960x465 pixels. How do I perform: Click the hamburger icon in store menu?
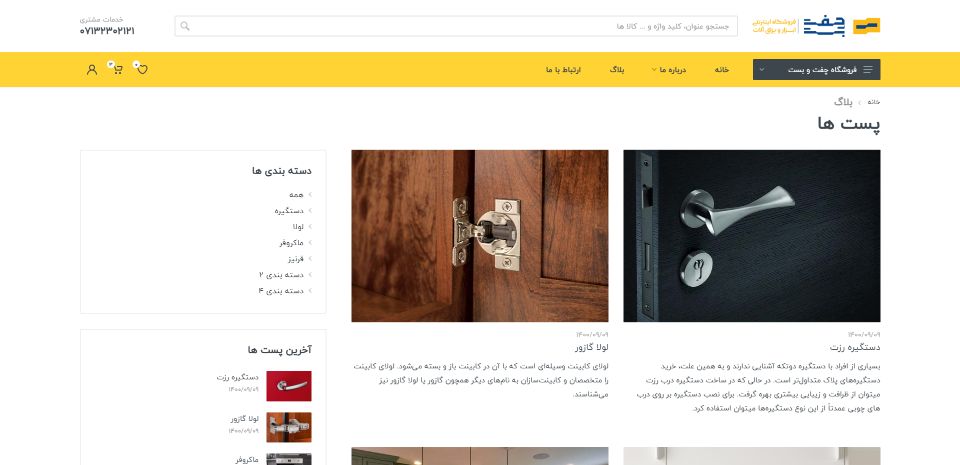(x=868, y=70)
